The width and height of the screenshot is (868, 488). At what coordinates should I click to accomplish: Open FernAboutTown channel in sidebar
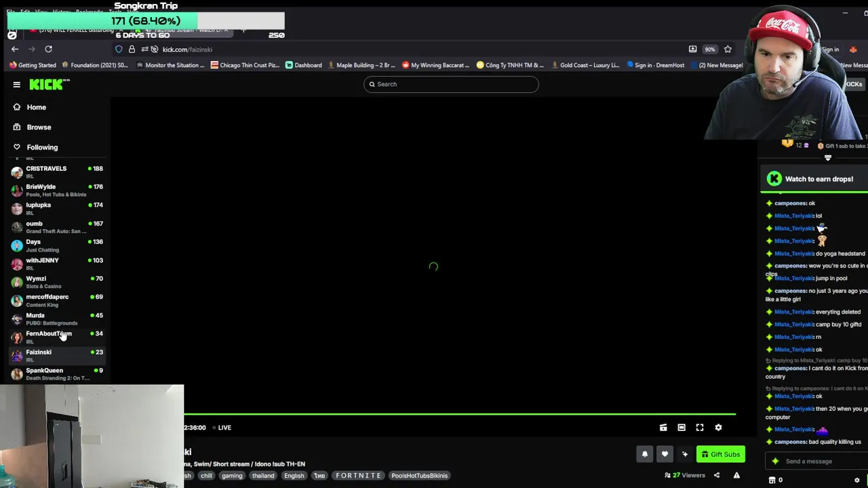coord(57,337)
